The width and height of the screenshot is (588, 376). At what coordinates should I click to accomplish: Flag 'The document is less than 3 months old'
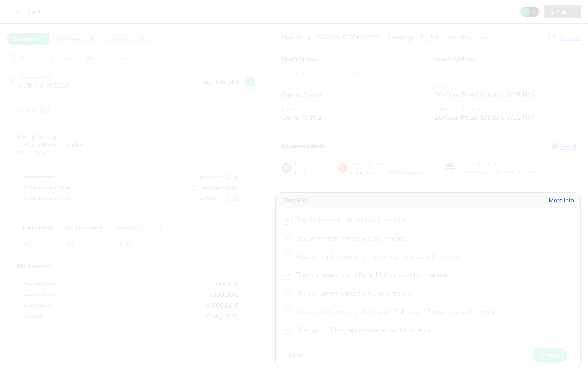[287, 293]
